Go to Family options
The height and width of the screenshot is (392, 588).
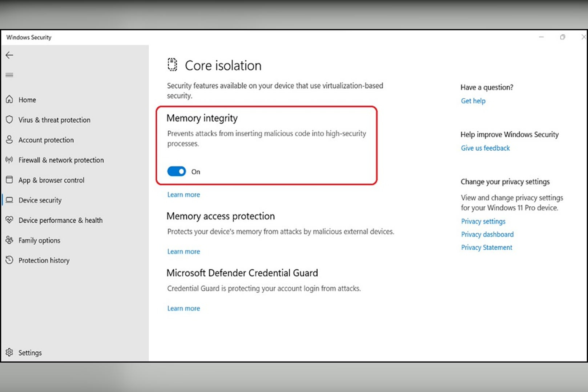pos(39,240)
